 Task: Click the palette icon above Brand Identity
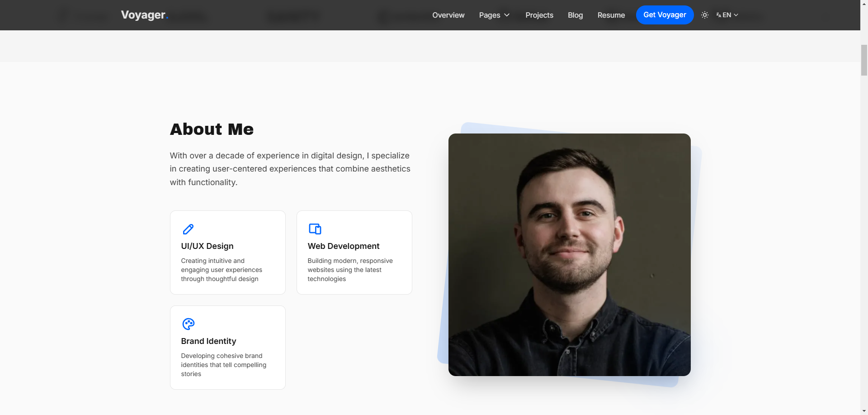coord(188,324)
